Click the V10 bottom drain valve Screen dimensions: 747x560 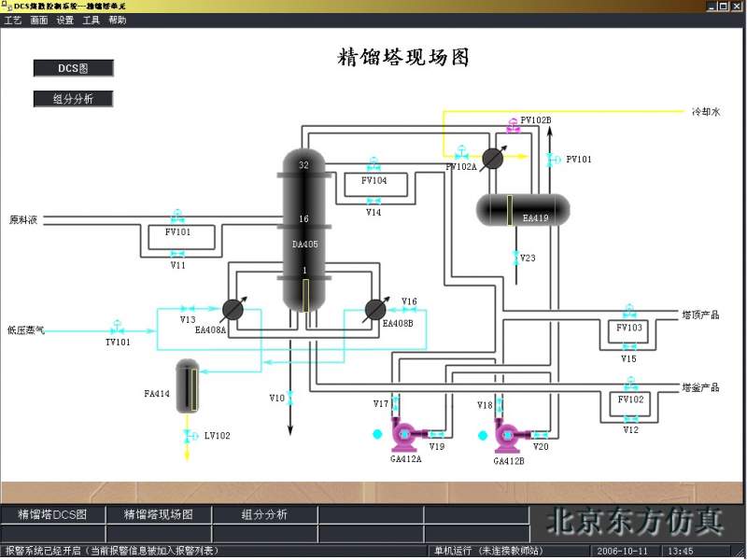point(290,399)
